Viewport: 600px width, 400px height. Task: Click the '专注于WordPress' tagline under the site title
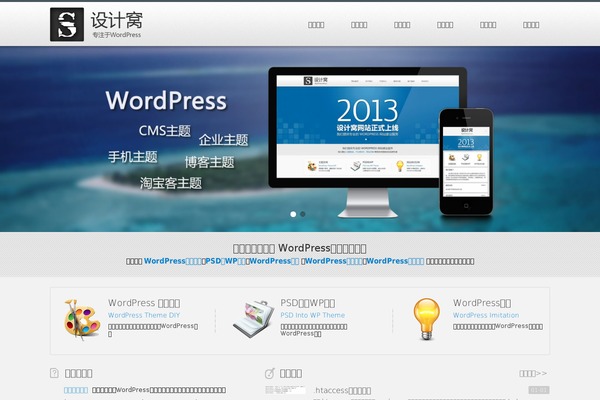[116, 35]
